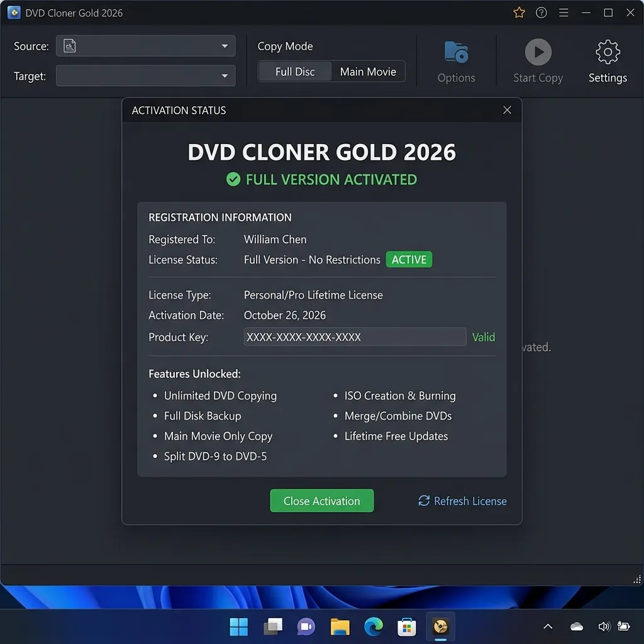This screenshot has width=644, height=644.
Task: Click Full Version - No Restrictions text
Action: [312, 260]
